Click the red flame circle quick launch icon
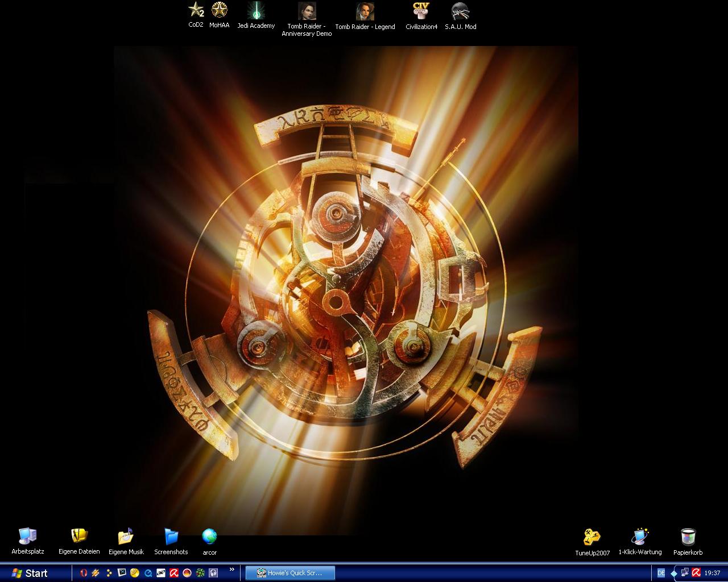The height and width of the screenshot is (582, 728). click(187, 573)
